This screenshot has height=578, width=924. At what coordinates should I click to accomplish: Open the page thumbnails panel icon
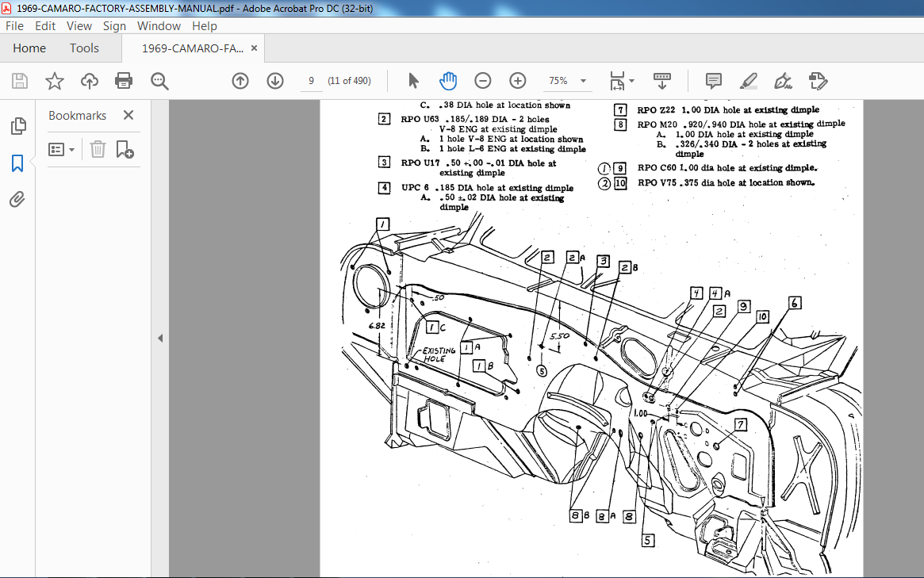pyautogui.click(x=17, y=125)
